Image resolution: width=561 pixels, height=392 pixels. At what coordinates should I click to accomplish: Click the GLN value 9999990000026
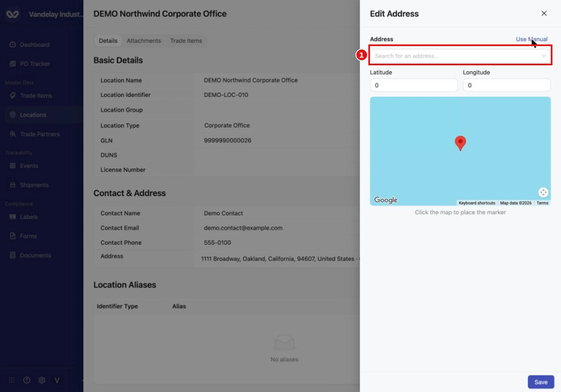227,140
